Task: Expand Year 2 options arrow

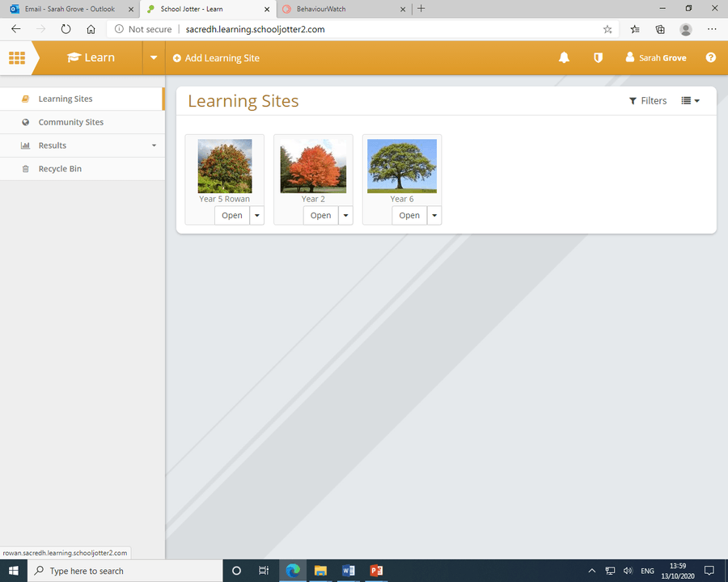Action: tap(345, 215)
